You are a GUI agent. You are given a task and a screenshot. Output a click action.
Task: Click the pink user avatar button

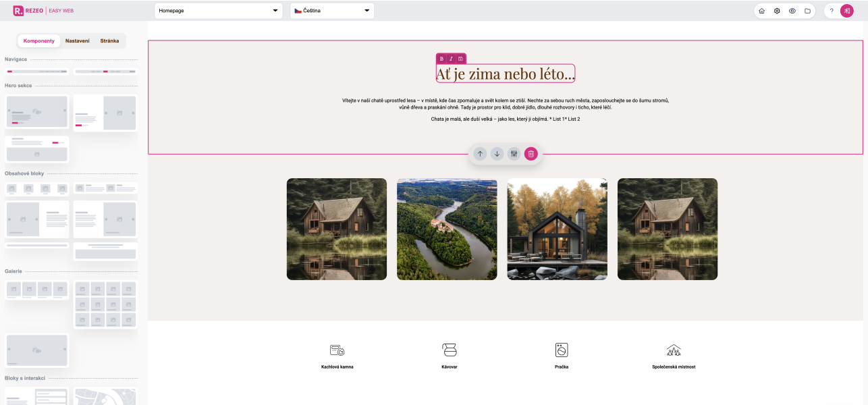click(x=847, y=11)
